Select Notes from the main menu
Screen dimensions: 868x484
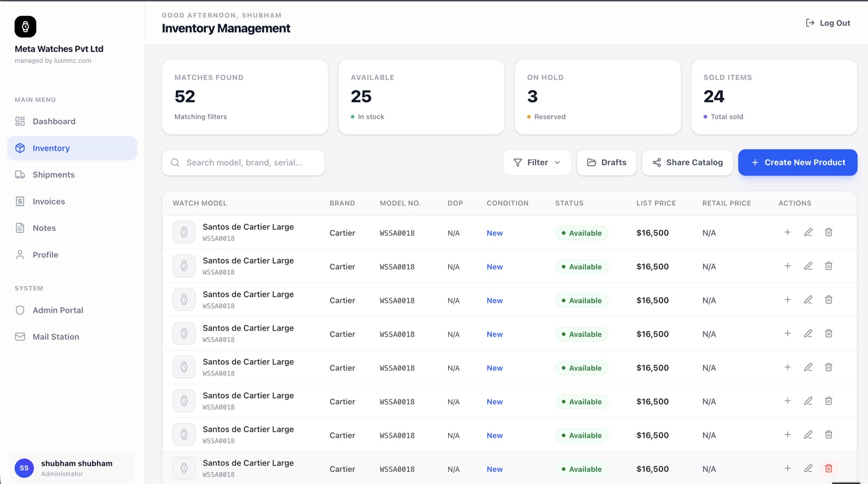pos(72,228)
